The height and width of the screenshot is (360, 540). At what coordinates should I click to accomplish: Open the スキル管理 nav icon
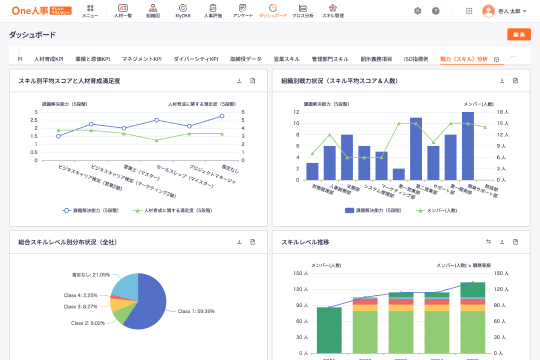point(333,11)
